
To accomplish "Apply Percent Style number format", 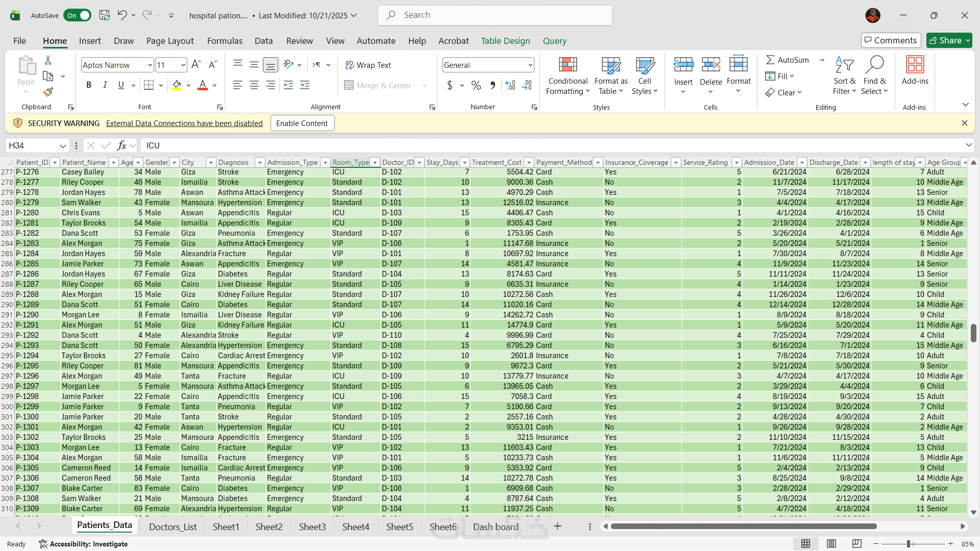I will [x=476, y=85].
